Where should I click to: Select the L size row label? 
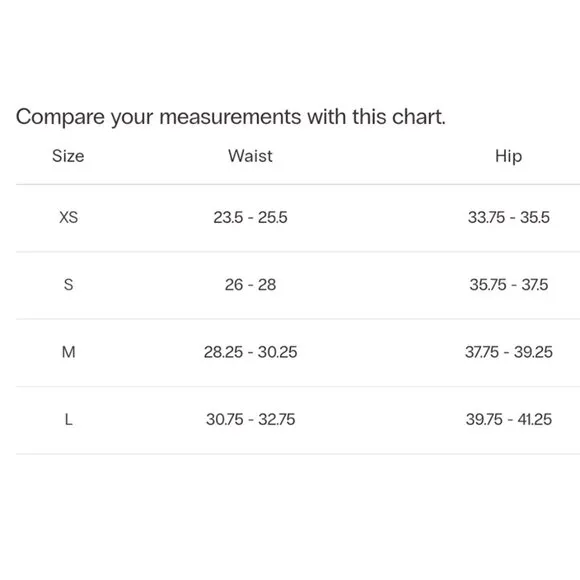(x=68, y=420)
